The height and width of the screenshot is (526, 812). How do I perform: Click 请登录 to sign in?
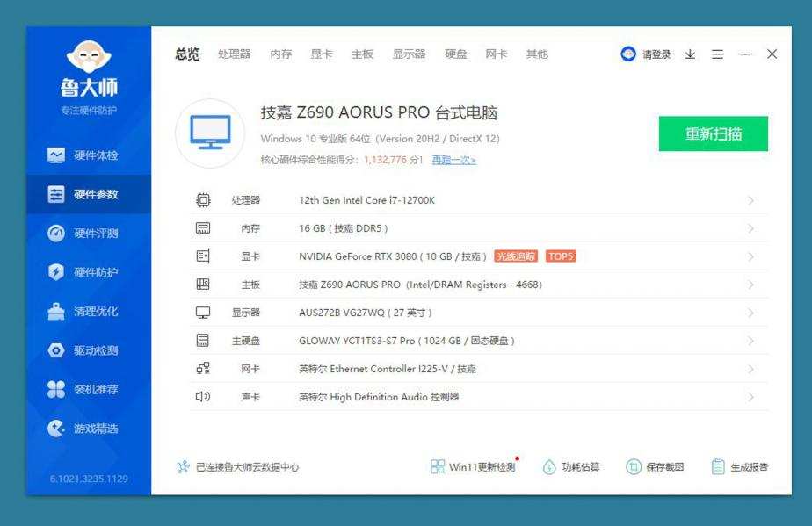pyautogui.click(x=647, y=54)
